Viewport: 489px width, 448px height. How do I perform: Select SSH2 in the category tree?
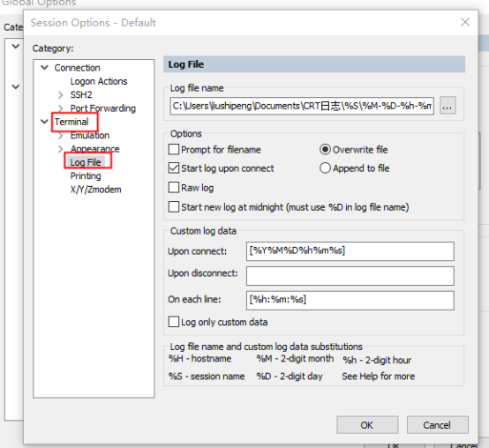tap(81, 94)
